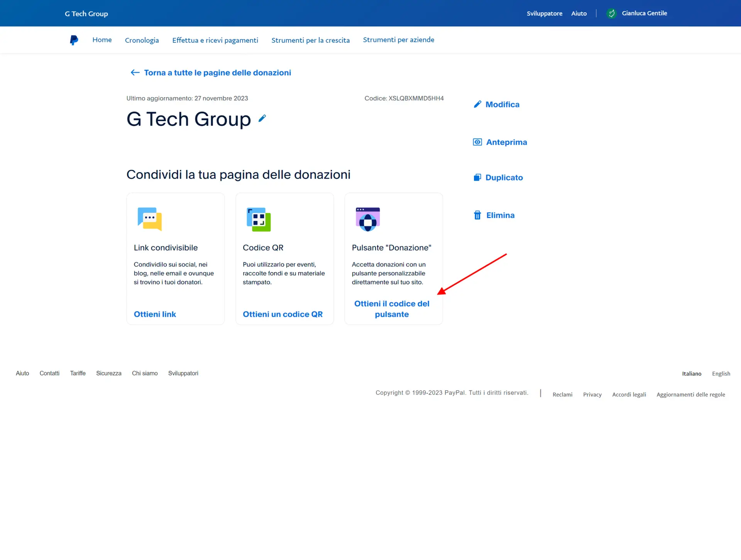Viewport: 741px width, 560px height.
Task: Click the back arrow icon
Action: pos(135,73)
